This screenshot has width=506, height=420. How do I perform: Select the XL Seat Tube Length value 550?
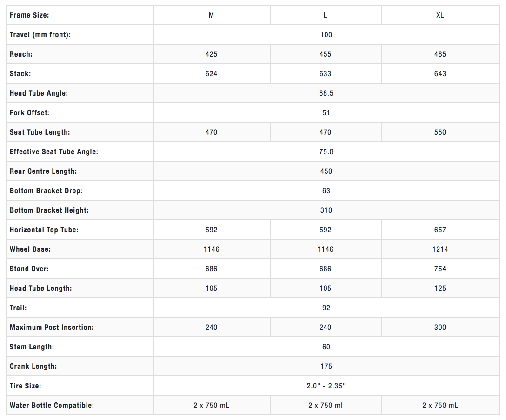coord(440,132)
